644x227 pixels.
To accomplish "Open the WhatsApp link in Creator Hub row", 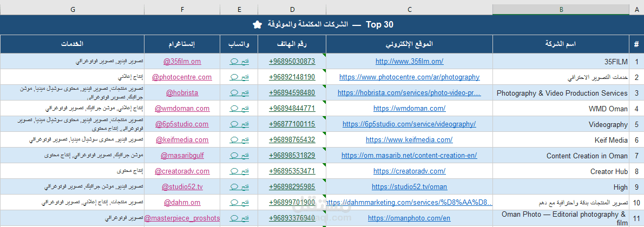I will coord(239,171).
